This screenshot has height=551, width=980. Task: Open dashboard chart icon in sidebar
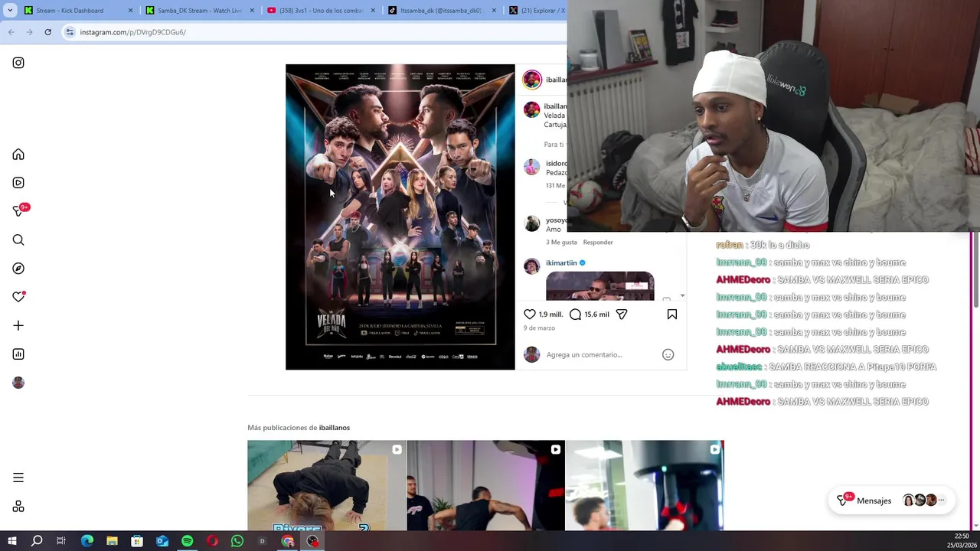click(18, 354)
